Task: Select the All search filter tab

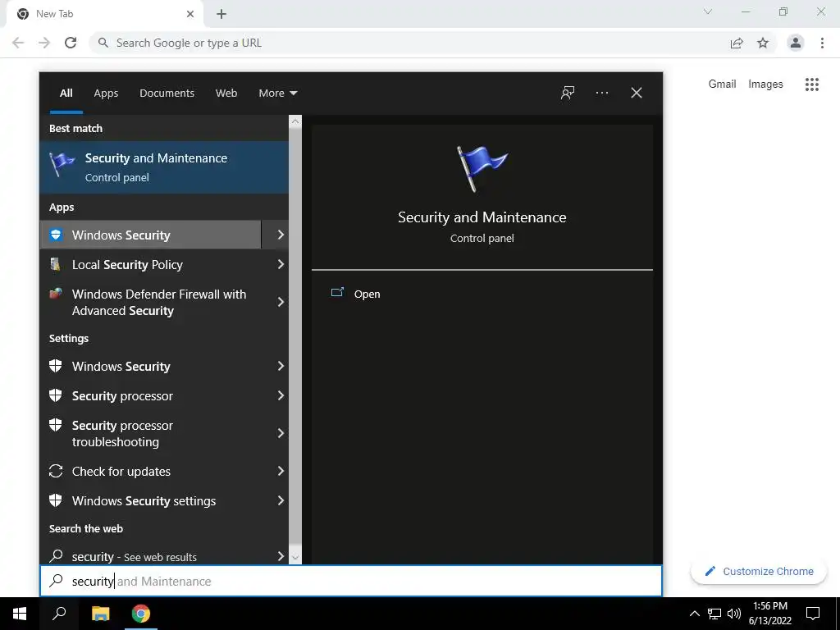Action: (66, 94)
